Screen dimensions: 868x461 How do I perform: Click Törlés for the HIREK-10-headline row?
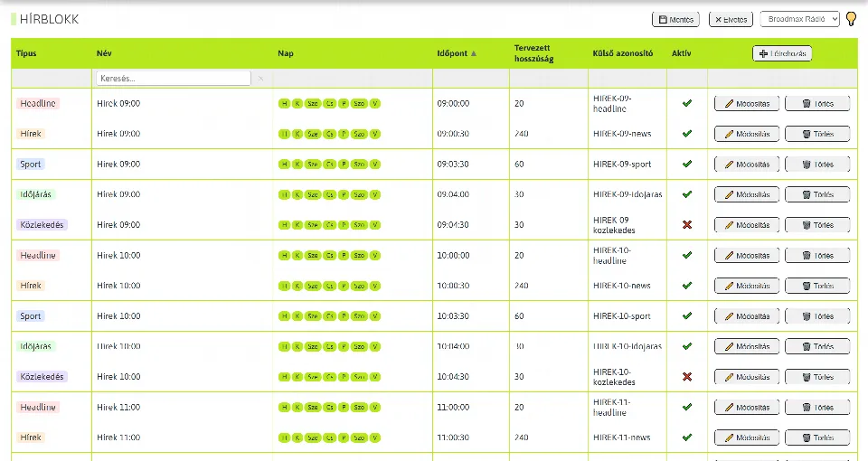tap(817, 256)
